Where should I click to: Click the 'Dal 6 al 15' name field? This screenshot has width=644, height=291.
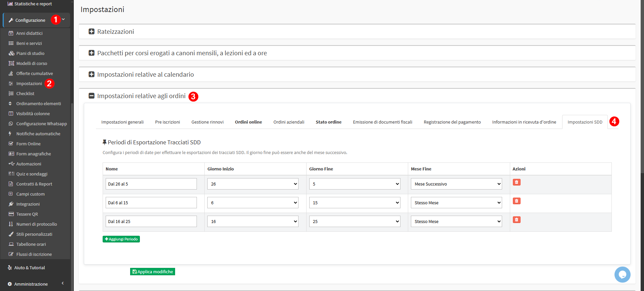[151, 203]
